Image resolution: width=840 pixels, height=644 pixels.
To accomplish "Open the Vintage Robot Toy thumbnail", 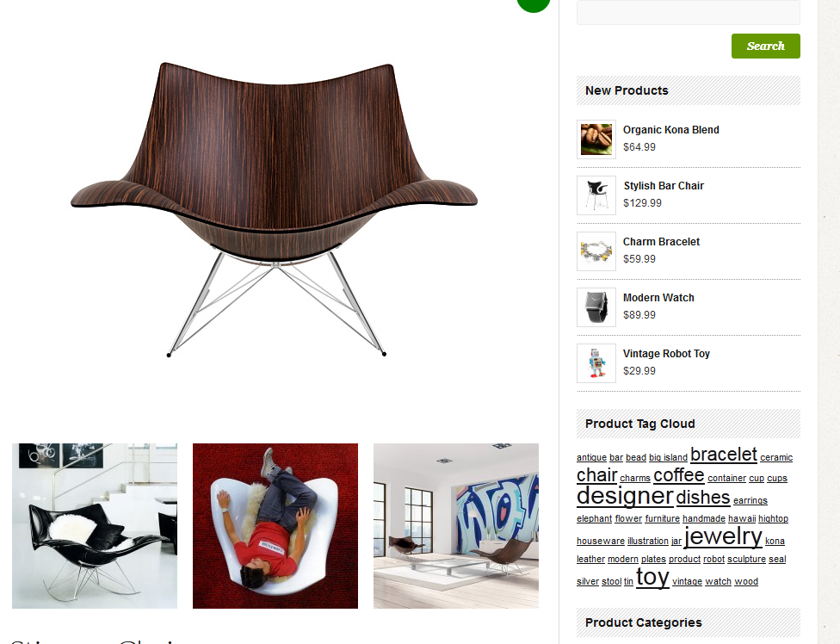I will pyautogui.click(x=596, y=363).
